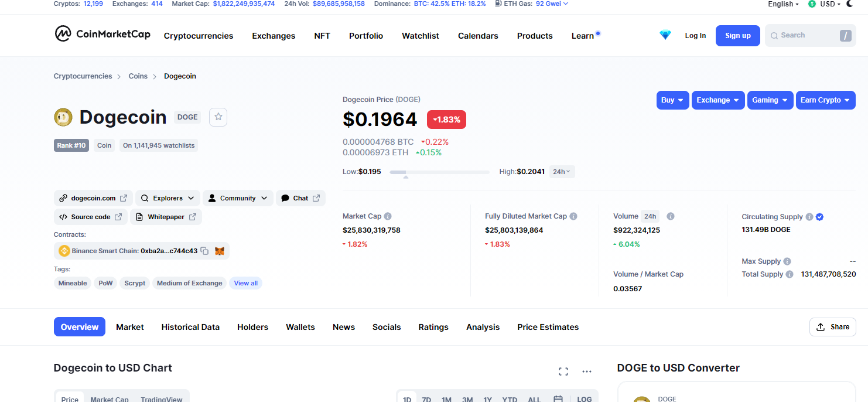Click the Coins breadcrumb link

[x=138, y=76]
